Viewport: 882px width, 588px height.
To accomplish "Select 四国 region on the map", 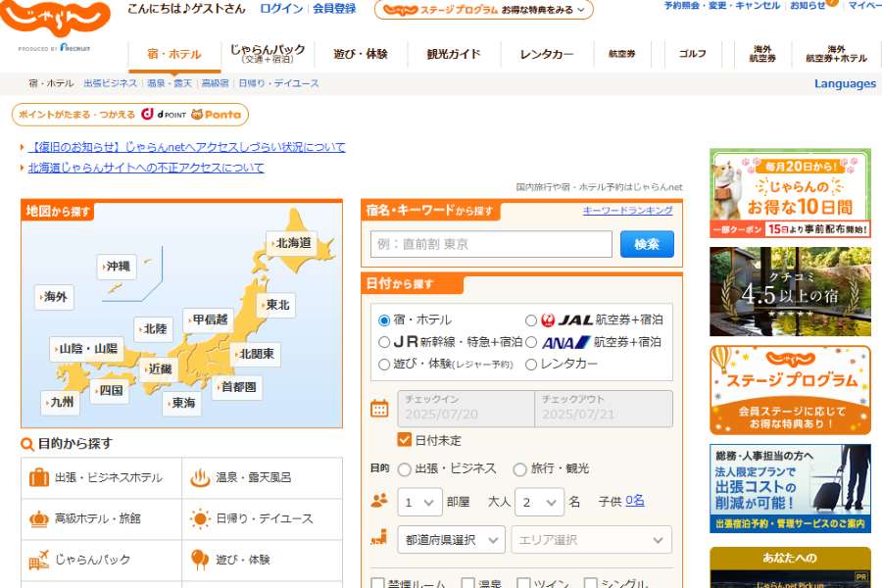I will coord(109,390).
